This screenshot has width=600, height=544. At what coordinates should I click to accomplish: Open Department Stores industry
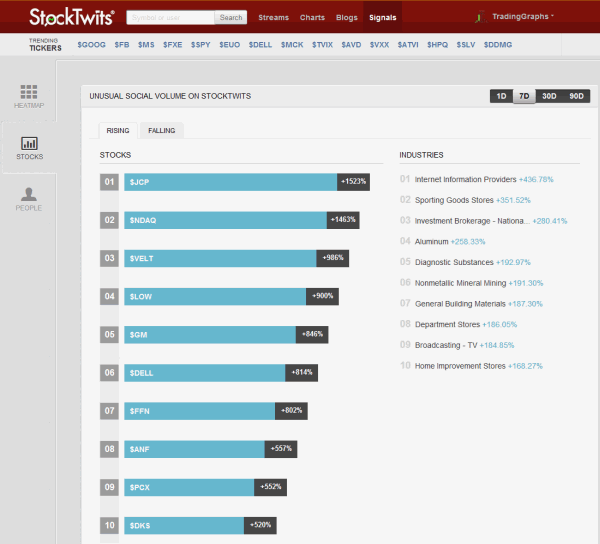coord(447,324)
